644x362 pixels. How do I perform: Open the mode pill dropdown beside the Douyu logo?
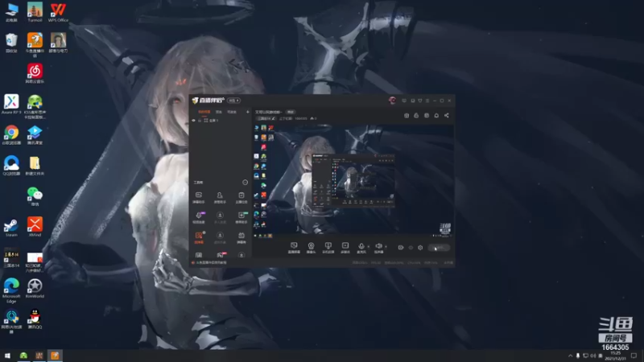pos(233,101)
